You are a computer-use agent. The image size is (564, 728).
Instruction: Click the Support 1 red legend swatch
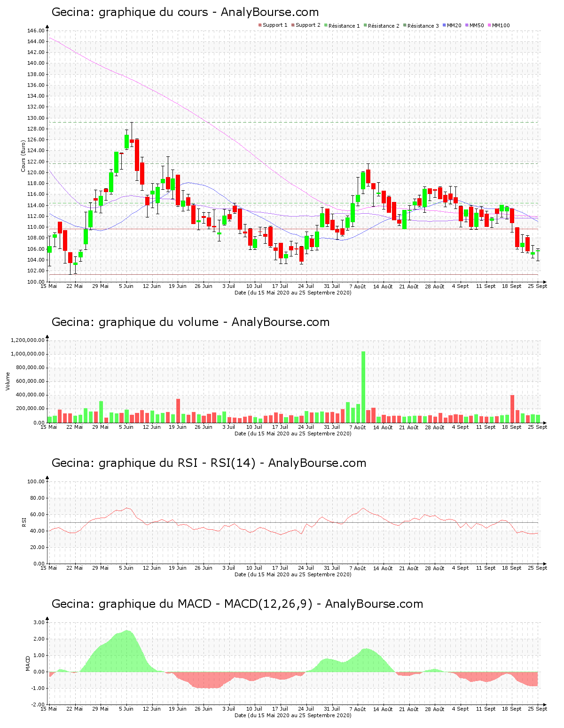coord(260,25)
